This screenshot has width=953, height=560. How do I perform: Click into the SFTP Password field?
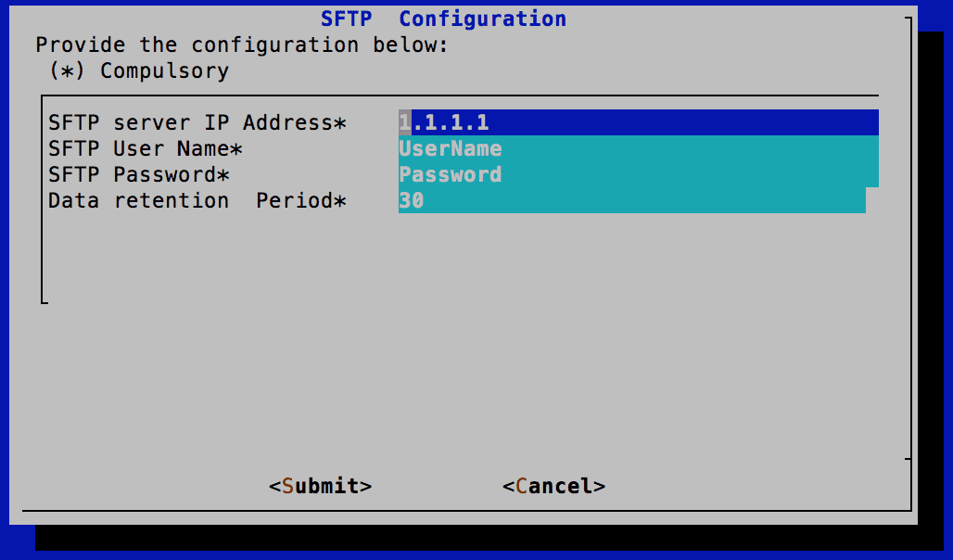[x=638, y=173]
